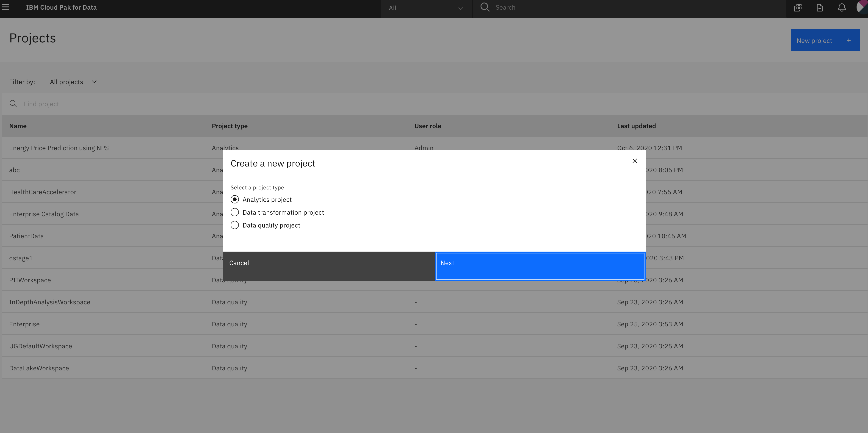Click the Filter by chevron arrow
Viewport: 868px width, 433px height.
coord(94,82)
